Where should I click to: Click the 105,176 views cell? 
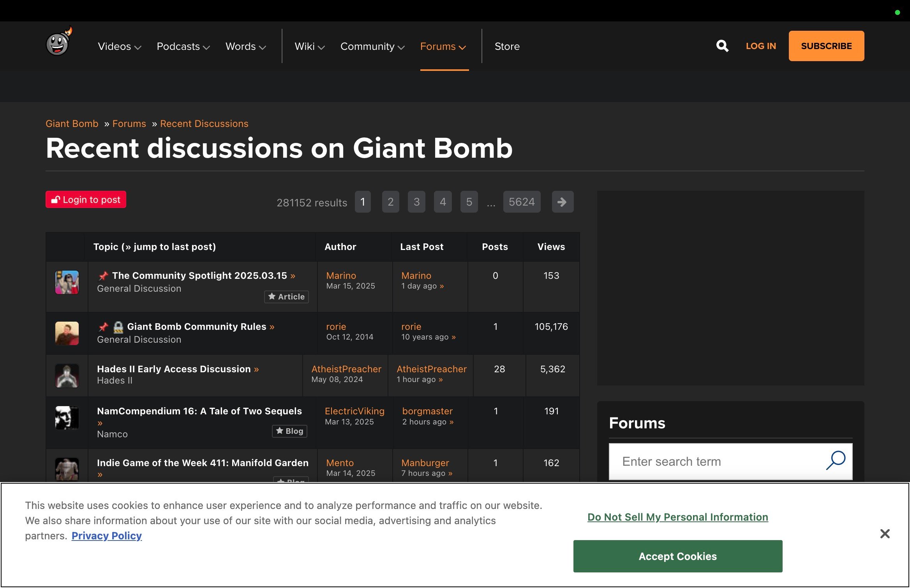551,327
